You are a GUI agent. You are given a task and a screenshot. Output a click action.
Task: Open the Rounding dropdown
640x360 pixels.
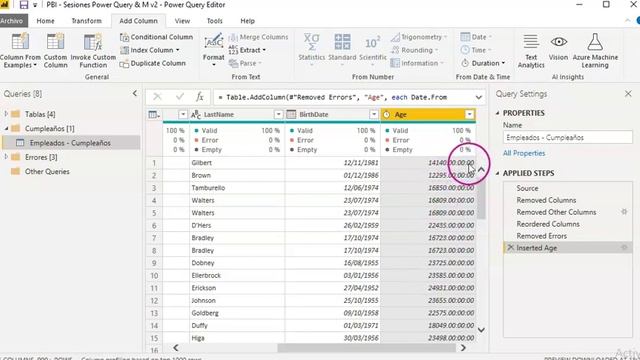pos(414,50)
